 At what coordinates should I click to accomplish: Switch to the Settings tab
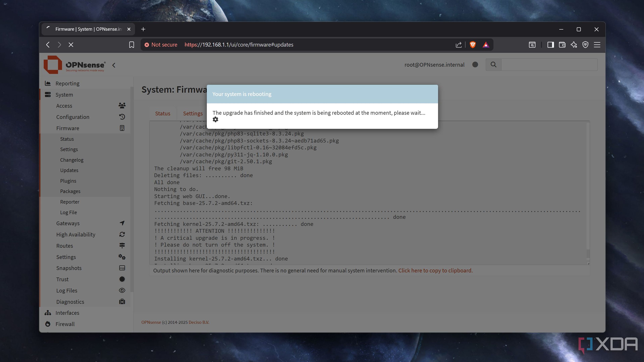point(193,113)
